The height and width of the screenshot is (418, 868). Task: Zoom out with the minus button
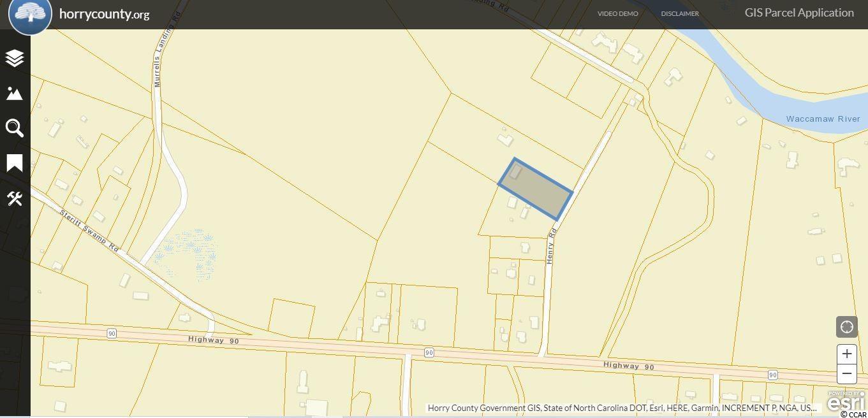(x=847, y=373)
